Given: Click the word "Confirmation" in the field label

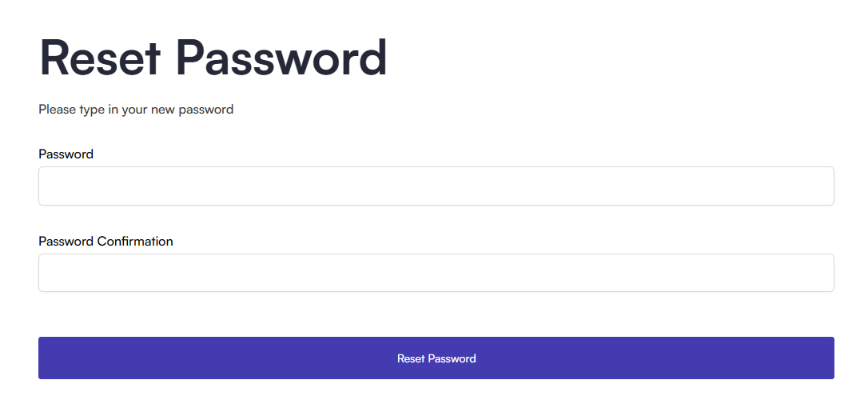Looking at the screenshot, I should click(x=135, y=241).
